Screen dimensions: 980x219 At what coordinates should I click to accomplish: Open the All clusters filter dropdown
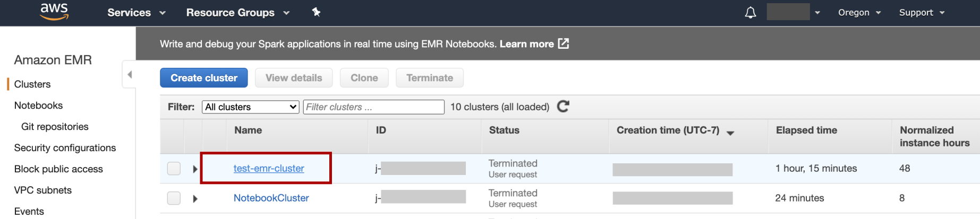251,107
